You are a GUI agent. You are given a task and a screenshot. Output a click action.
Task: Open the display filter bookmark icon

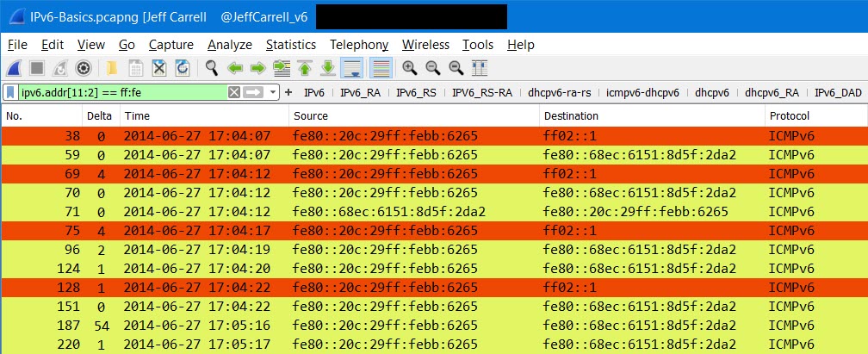[x=12, y=92]
